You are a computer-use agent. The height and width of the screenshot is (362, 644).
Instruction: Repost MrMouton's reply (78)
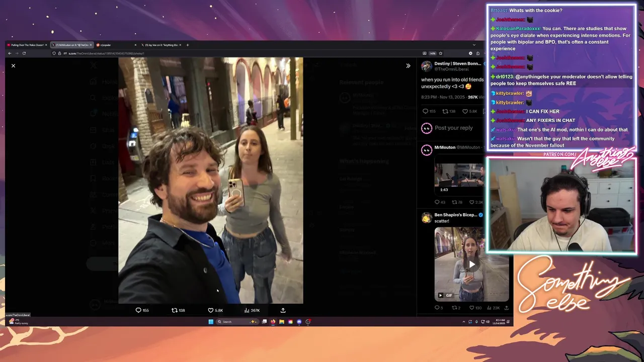pyautogui.click(x=457, y=202)
